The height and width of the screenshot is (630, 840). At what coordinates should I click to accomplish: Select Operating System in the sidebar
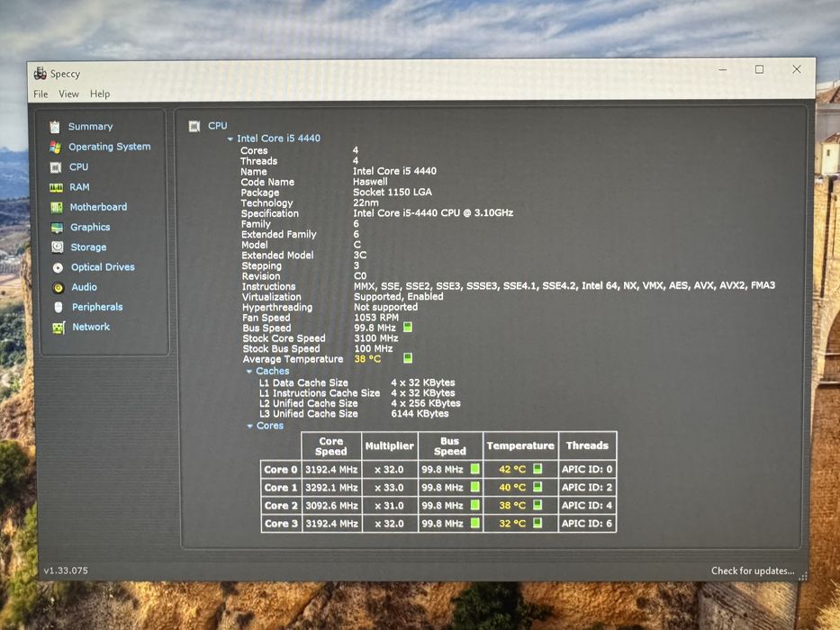click(109, 147)
